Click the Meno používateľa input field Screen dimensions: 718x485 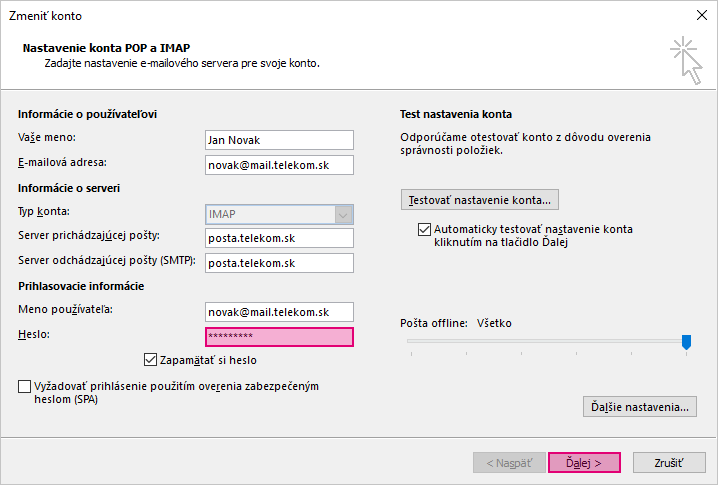pos(279,312)
